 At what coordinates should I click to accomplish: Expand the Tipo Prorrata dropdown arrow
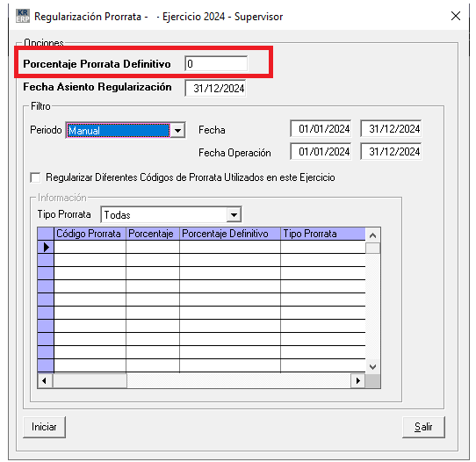coord(234,215)
